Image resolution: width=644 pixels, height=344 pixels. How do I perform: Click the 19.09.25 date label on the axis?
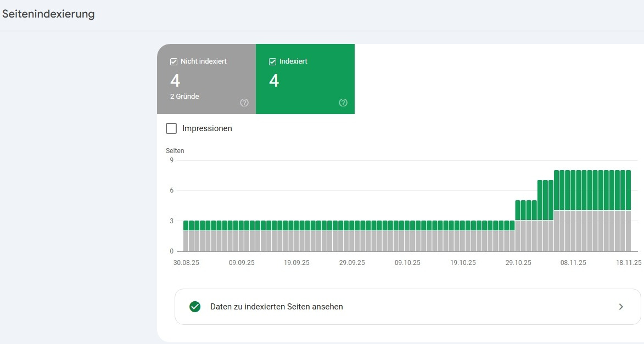[x=296, y=263]
